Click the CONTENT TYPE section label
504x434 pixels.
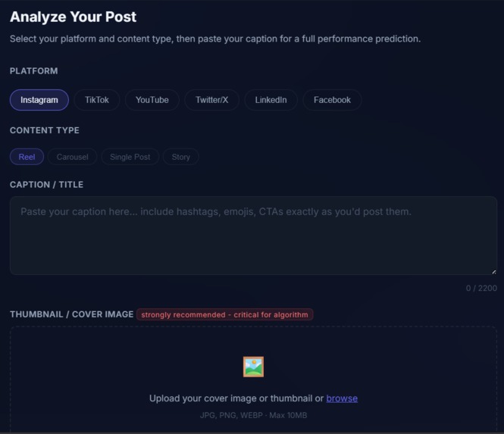point(45,130)
